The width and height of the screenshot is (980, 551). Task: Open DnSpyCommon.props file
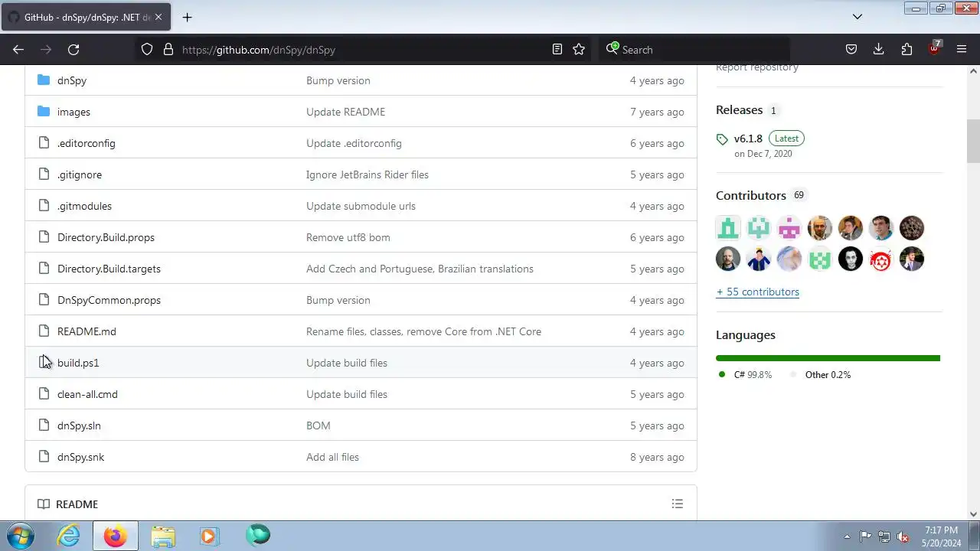click(x=109, y=300)
